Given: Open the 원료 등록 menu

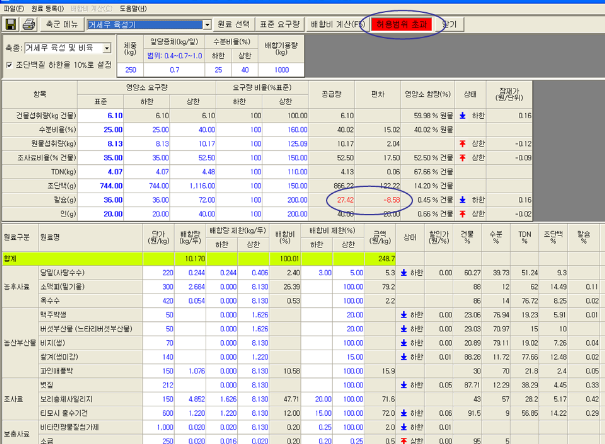Looking at the screenshot, I should coord(47,8).
